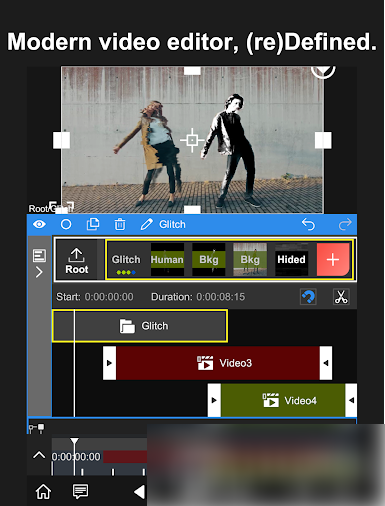Select the second Bkg layer with wall image
Viewport: 385px width, 506px height.
[250, 260]
